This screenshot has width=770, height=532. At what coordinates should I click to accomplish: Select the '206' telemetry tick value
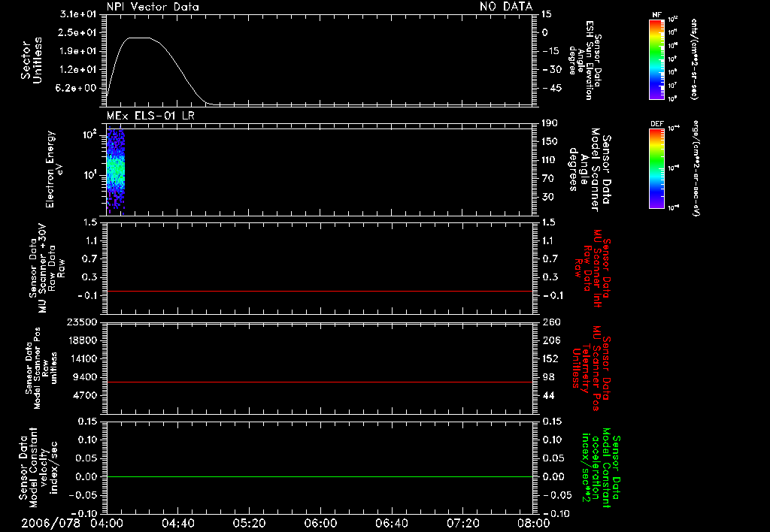coord(550,340)
